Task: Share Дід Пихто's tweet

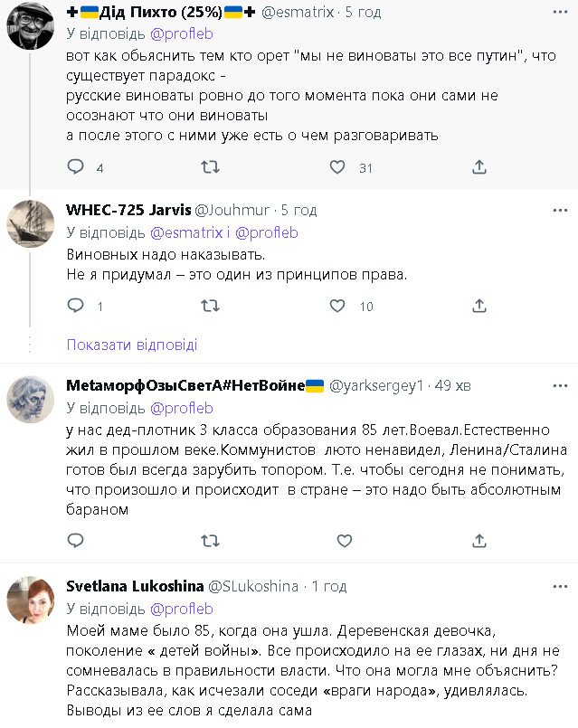Action: coord(480,167)
